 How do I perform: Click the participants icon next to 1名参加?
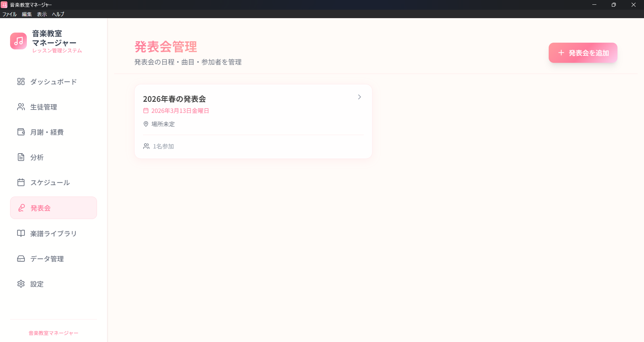146,146
